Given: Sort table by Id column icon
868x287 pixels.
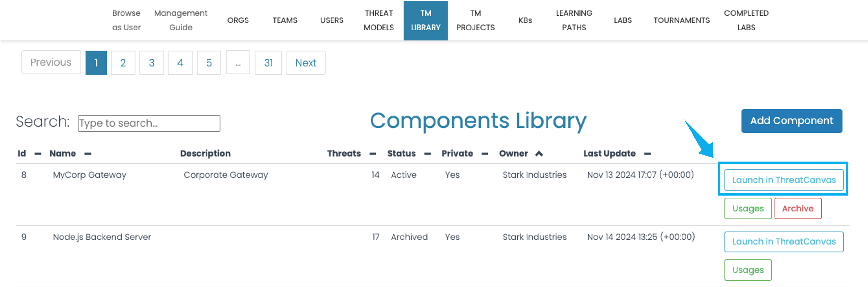Looking at the screenshot, I should pos(38,154).
